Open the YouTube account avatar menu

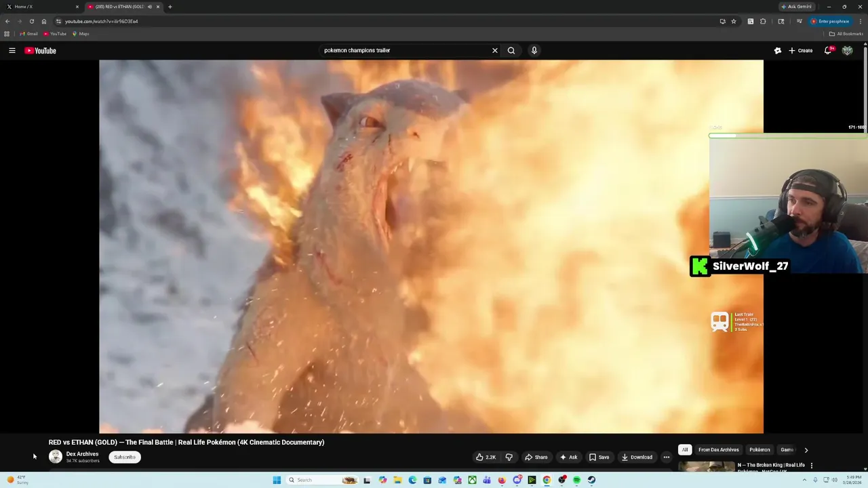[x=847, y=50]
